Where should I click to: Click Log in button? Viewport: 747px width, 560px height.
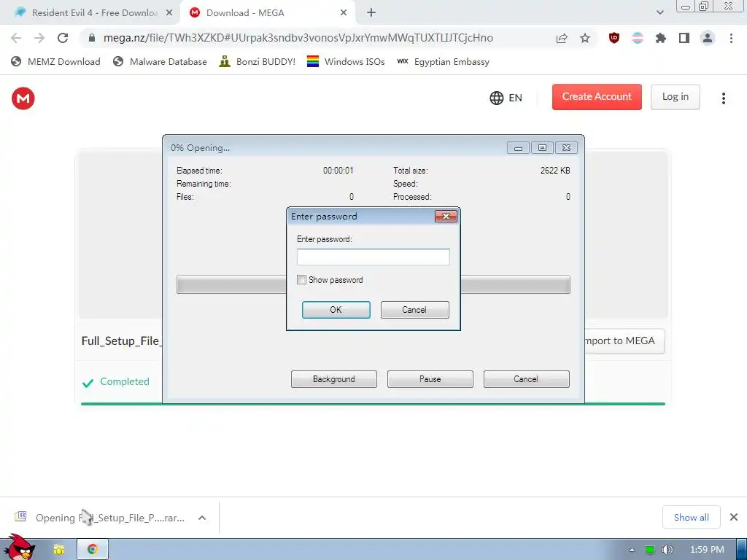coord(675,97)
